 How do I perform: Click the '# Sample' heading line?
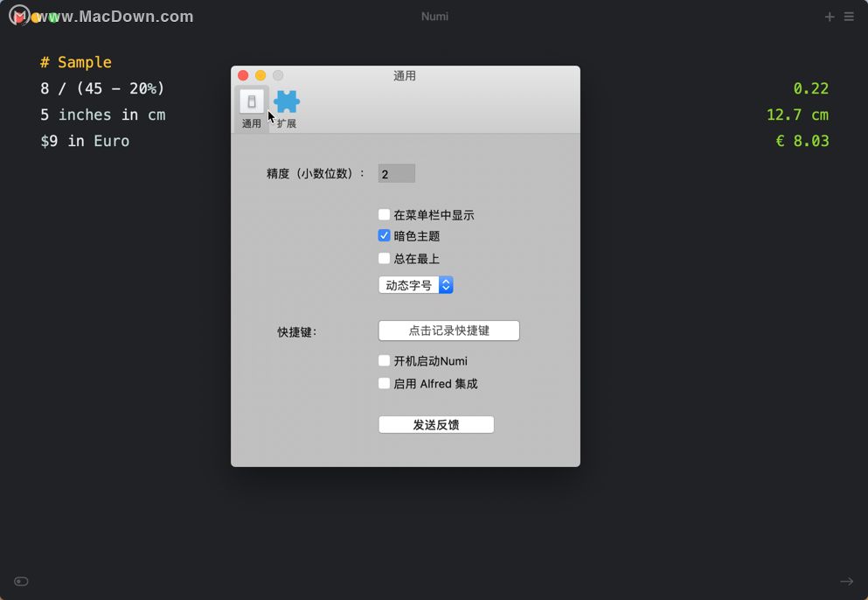[x=76, y=62]
